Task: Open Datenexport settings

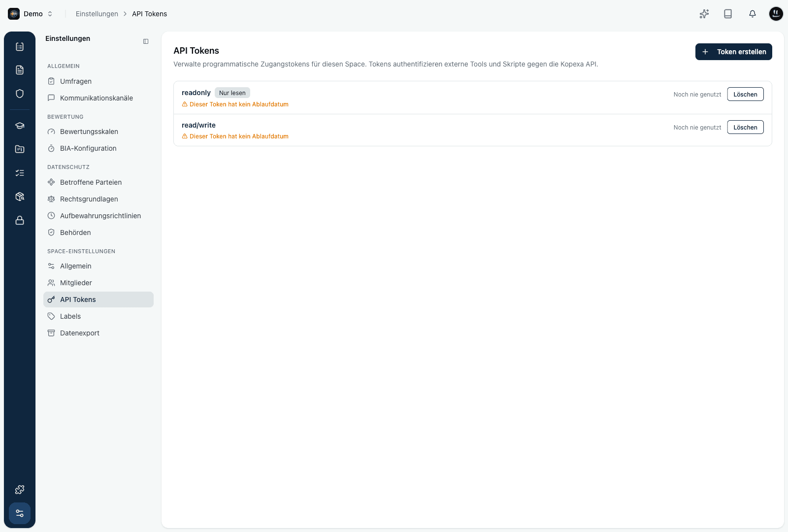Action: click(x=98, y=333)
